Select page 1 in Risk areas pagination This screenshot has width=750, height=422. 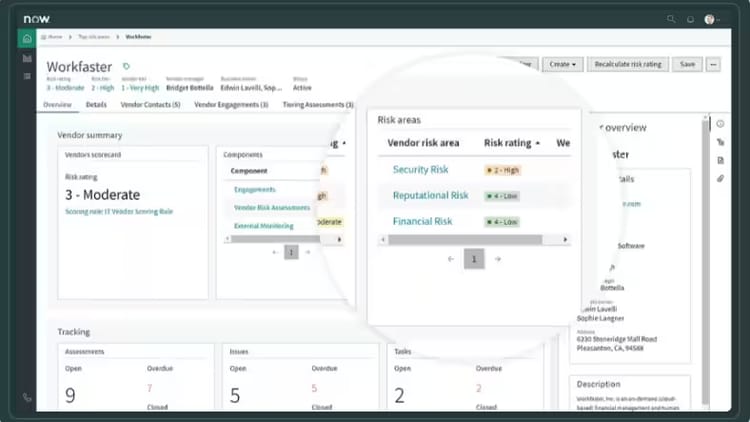474,259
